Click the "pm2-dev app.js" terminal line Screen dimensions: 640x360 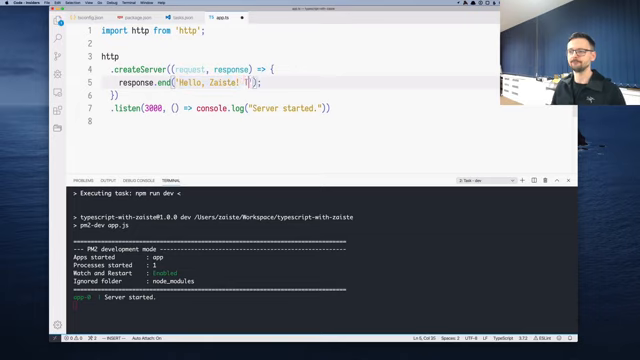(104, 225)
